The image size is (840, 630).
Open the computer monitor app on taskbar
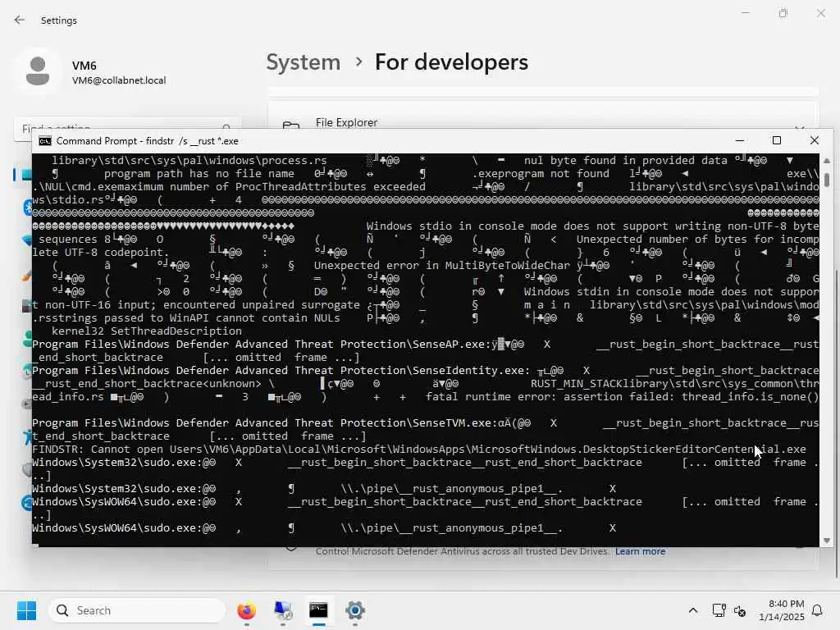coord(283,610)
